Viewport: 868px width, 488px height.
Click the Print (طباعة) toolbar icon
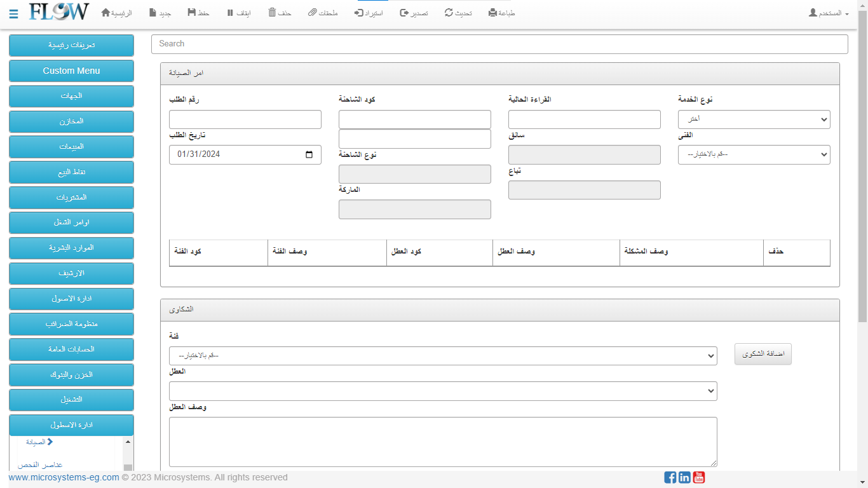click(492, 13)
